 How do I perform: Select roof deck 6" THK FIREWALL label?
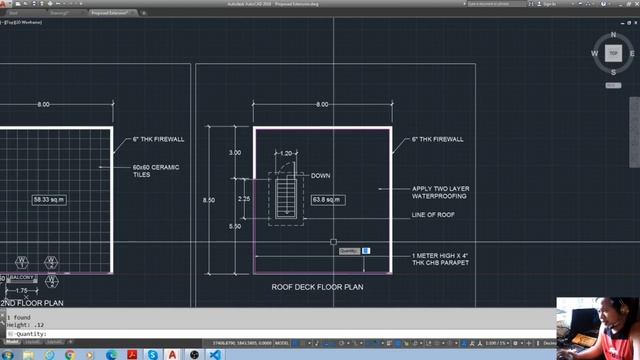click(x=437, y=139)
